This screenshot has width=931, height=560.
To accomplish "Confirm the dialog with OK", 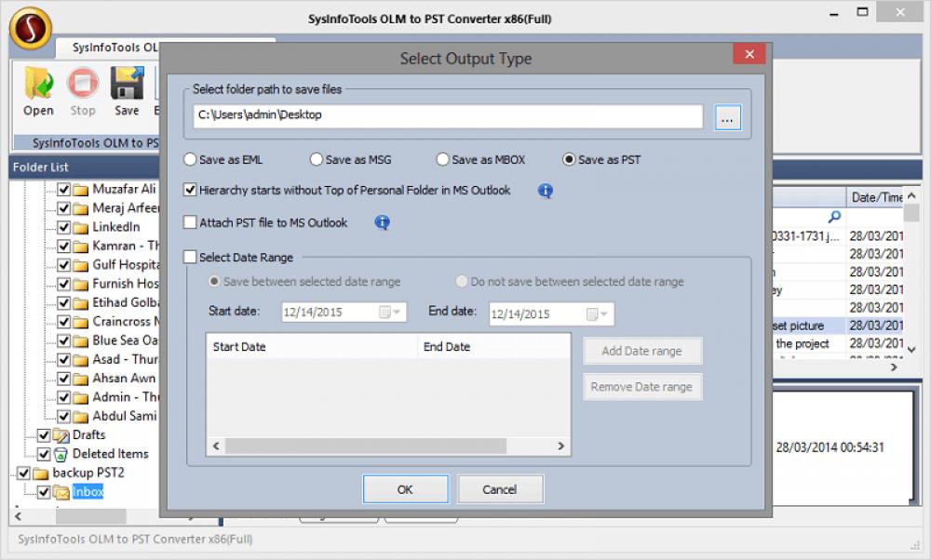I will tap(405, 488).
